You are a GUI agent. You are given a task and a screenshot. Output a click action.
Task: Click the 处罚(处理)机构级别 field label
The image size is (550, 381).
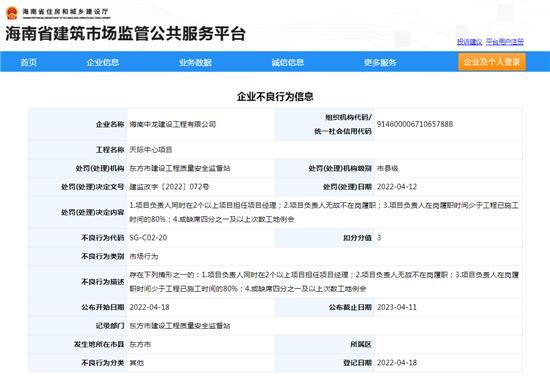(340, 168)
